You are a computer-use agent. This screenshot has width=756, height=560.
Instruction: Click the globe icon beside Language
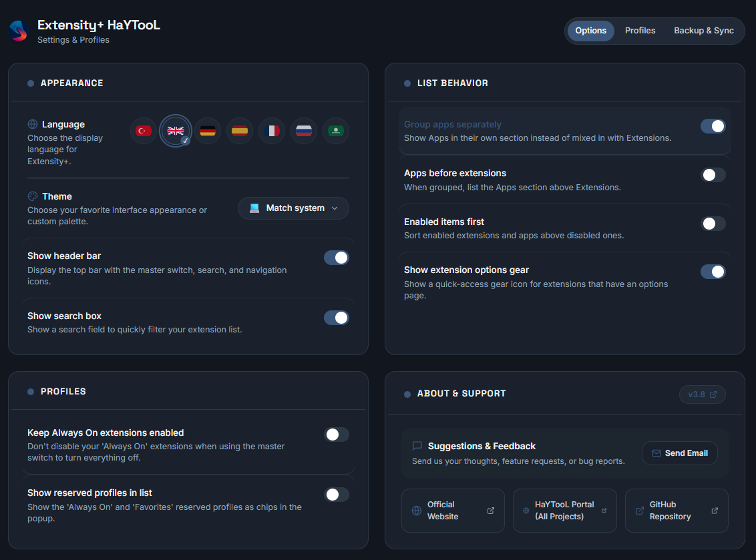33,124
